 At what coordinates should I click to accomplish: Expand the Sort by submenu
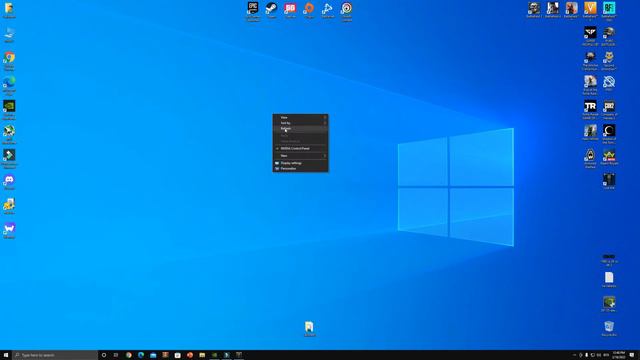click(300, 123)
